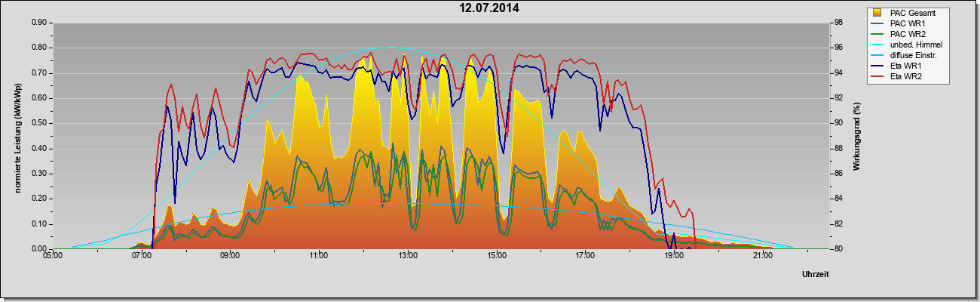Click the 88 value on right axis
980x302 pixels.
click(831, 149)
